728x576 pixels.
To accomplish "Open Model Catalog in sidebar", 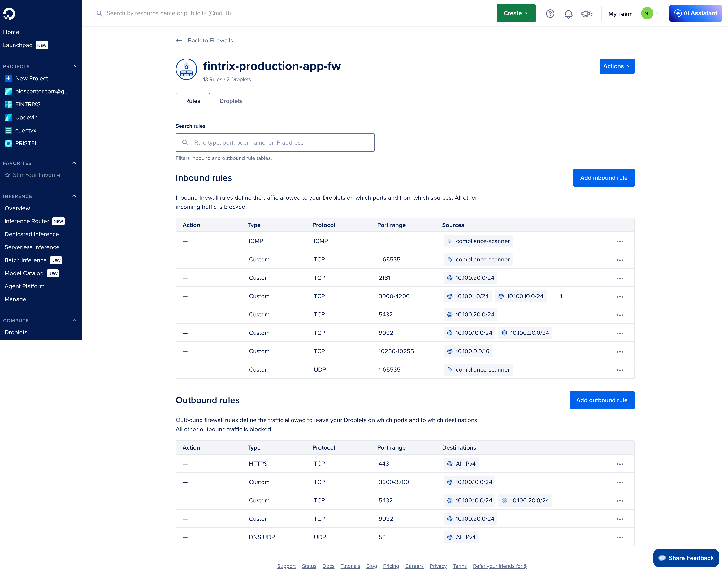I will [24, 273].
